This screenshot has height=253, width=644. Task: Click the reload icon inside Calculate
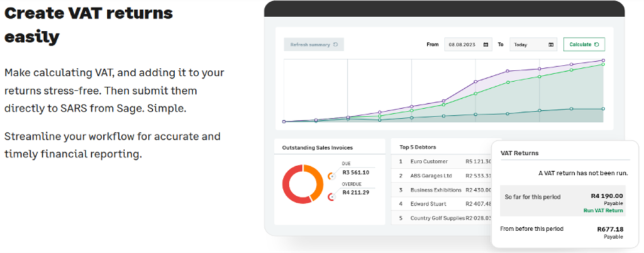(597, 44)
